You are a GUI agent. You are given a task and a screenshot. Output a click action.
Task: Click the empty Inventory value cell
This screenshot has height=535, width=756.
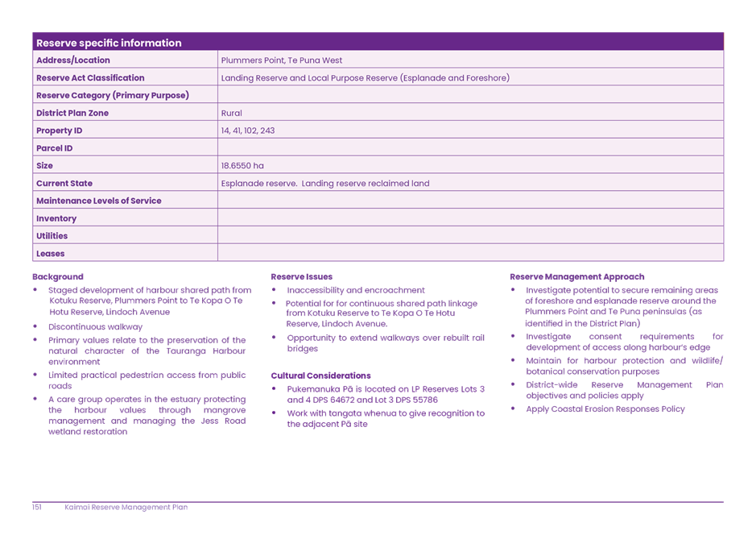[x=470, y=218]
